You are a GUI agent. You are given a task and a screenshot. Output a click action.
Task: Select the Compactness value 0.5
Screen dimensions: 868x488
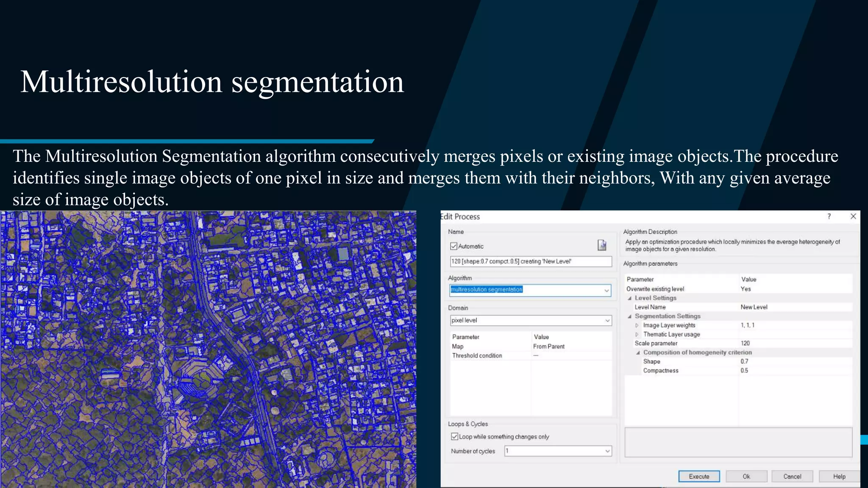point(744,370)
